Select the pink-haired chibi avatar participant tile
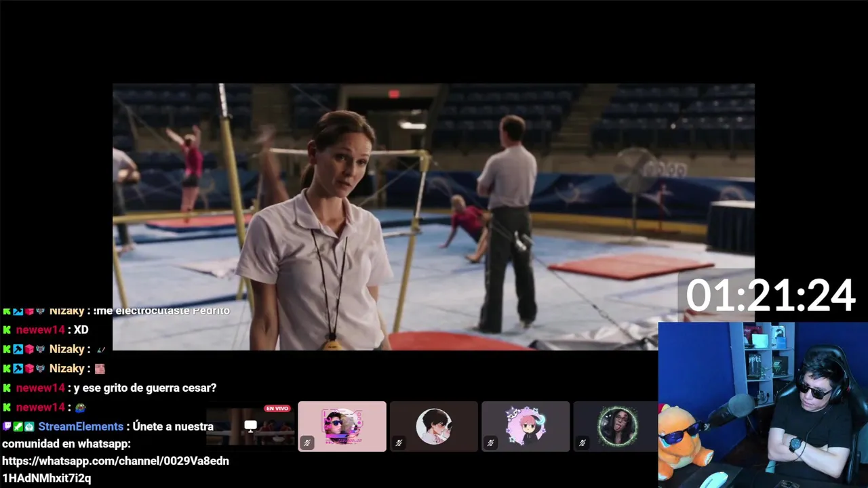 (526, 426)
